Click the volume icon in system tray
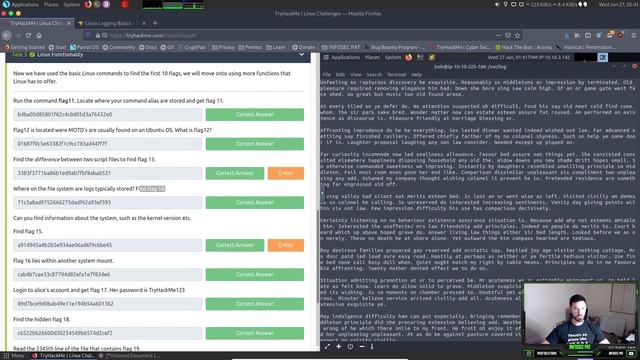Viewport: 640px width, 360px height. (497, 4)
